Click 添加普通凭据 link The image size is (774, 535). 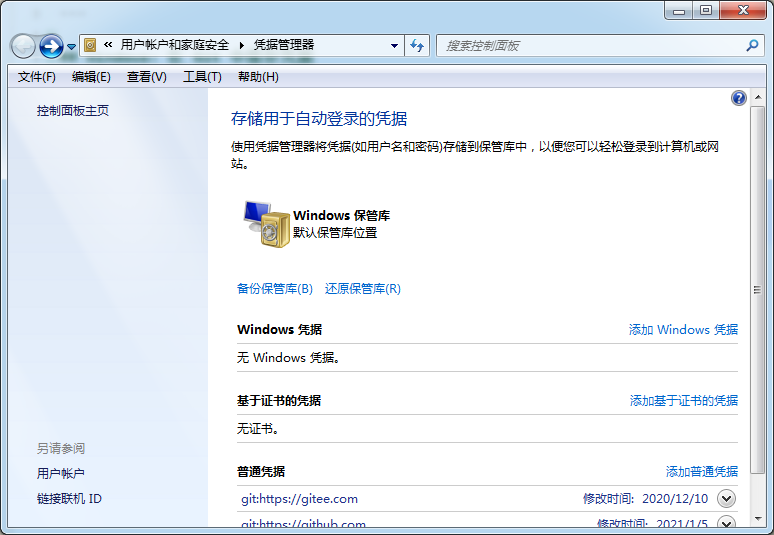click(702, 472)
